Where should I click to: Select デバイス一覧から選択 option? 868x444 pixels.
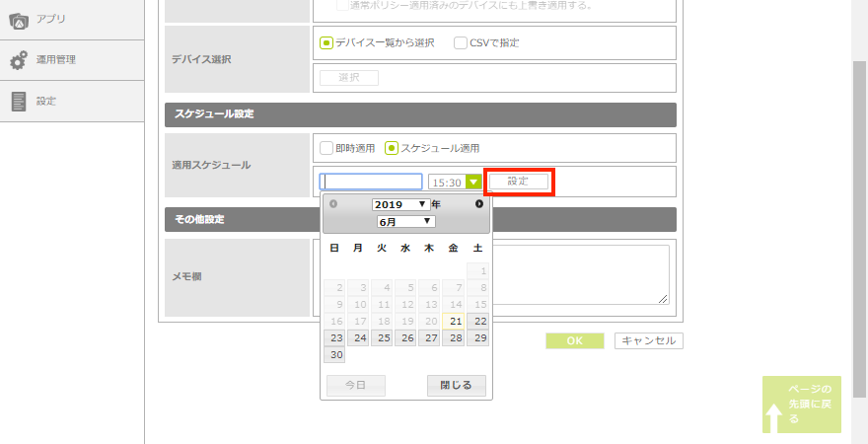[x=326, y=42]
